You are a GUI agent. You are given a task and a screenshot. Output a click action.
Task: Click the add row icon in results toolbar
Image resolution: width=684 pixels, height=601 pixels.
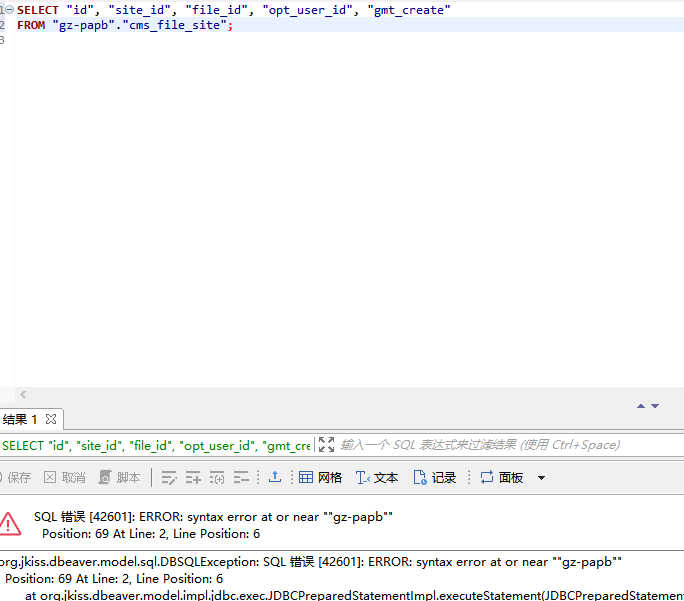point(193,478)
